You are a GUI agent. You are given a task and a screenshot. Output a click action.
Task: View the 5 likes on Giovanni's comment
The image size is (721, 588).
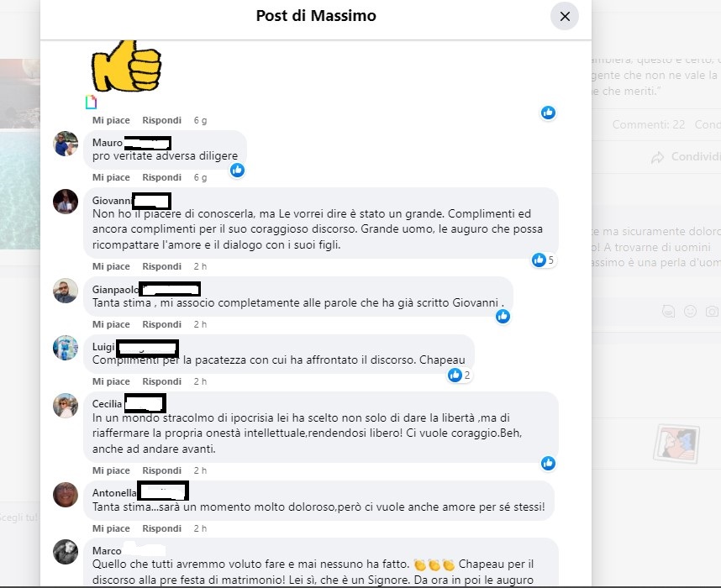coord(544,260)
